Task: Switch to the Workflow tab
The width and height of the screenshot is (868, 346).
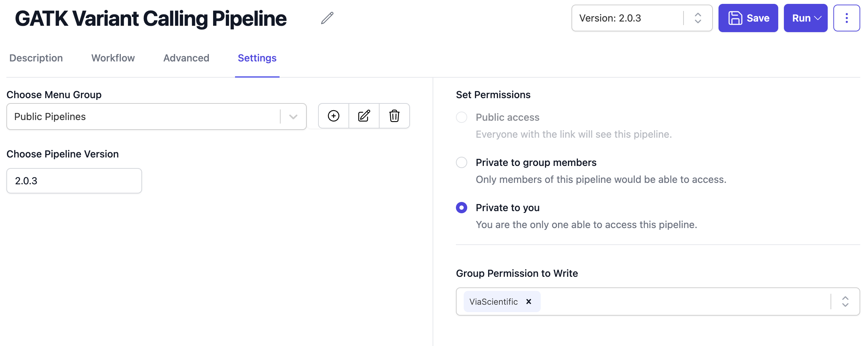Action: [113, 58]
